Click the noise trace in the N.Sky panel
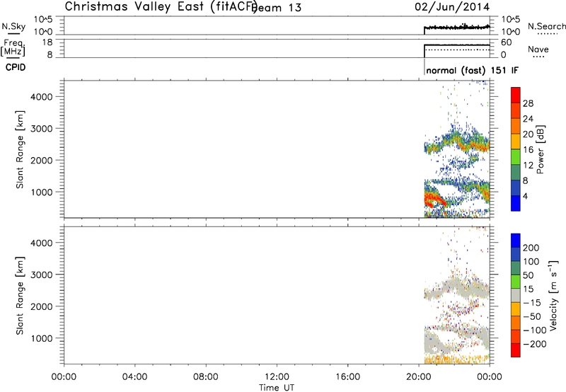 (x=457, y=27)
